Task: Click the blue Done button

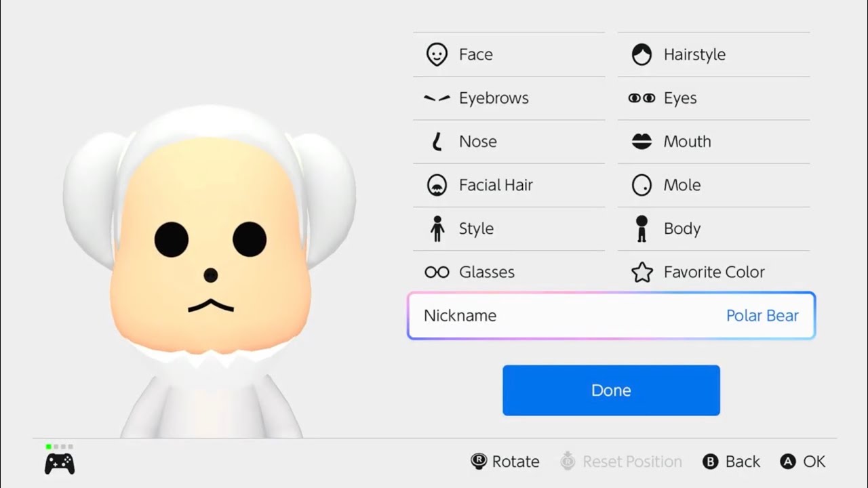Action: [611, 390]
